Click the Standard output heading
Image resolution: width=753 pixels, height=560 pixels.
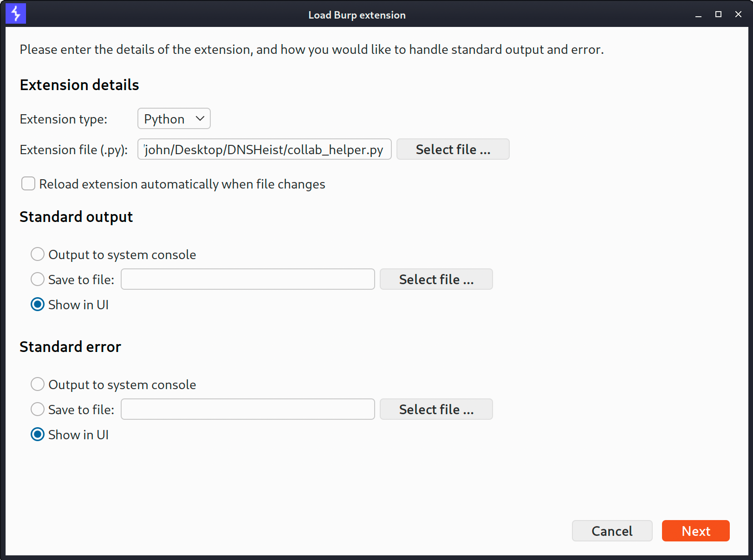tap(76, 217)
